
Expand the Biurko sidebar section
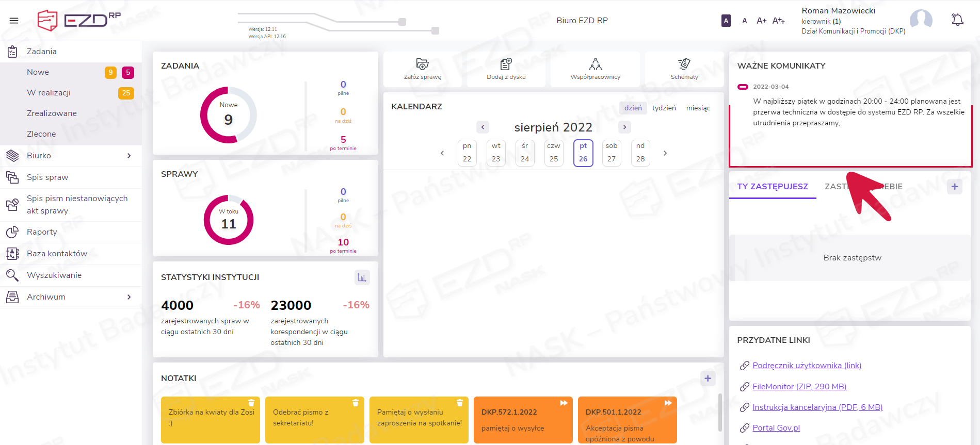point(129,156)
